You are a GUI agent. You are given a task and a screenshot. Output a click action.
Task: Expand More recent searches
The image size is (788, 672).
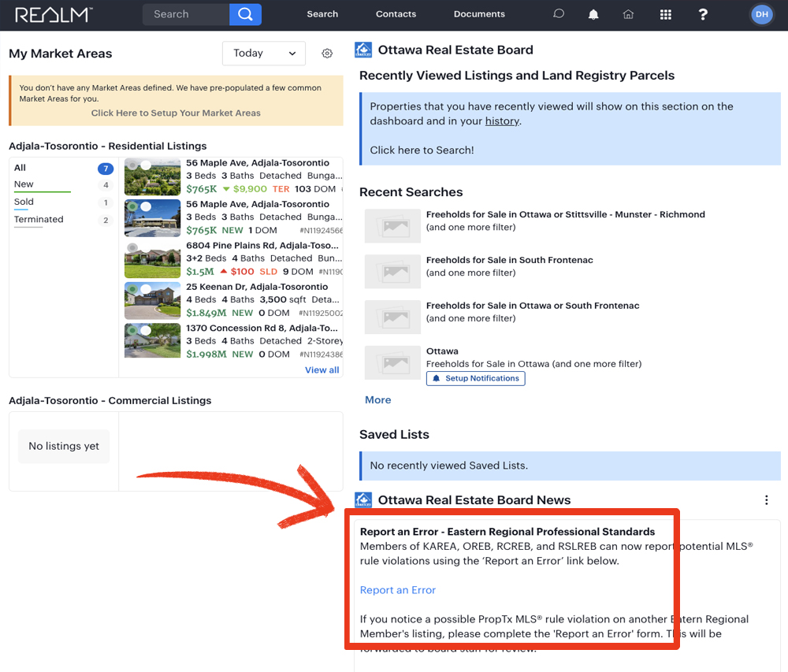point(378,400)
